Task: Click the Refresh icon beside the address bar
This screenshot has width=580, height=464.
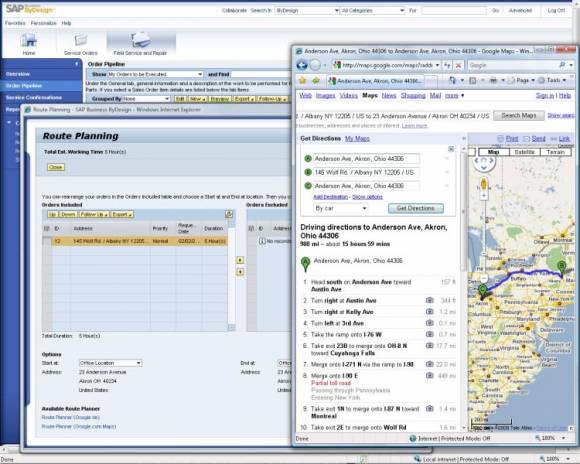Action: coord(447,65)
